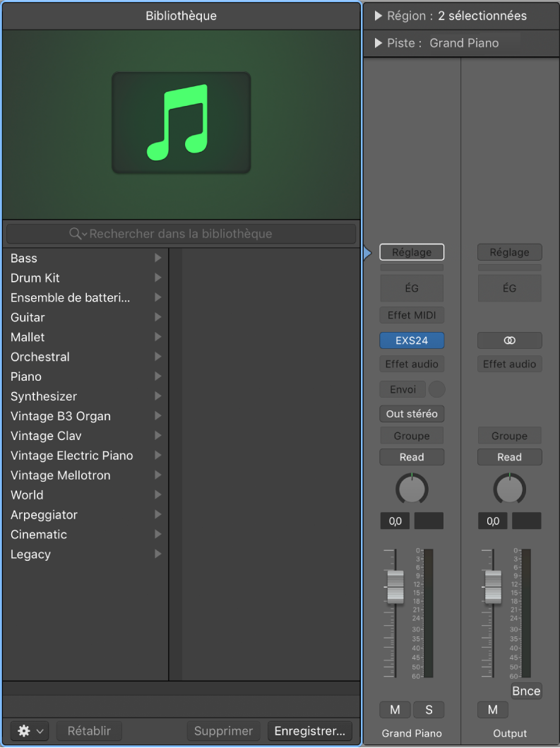This screenshot has width=560, height=748.
Task: Expand the Piste Grand Piano section
Action: pos(379,43)
